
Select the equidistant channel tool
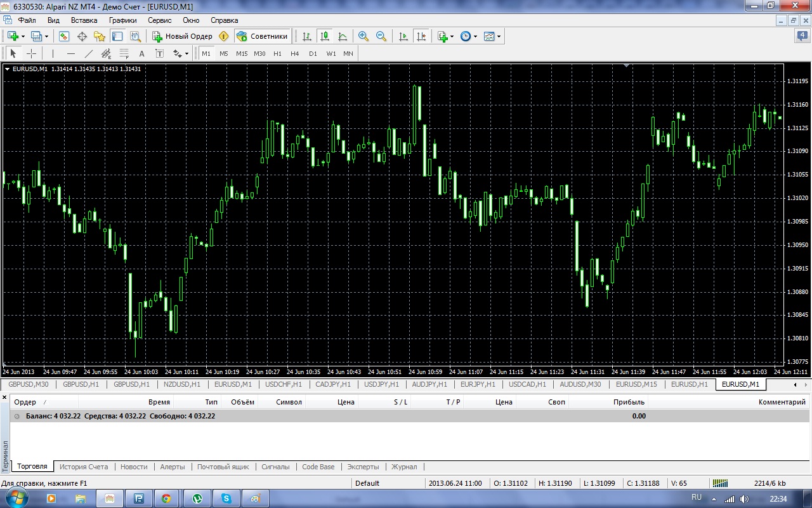tap(106, 54)
